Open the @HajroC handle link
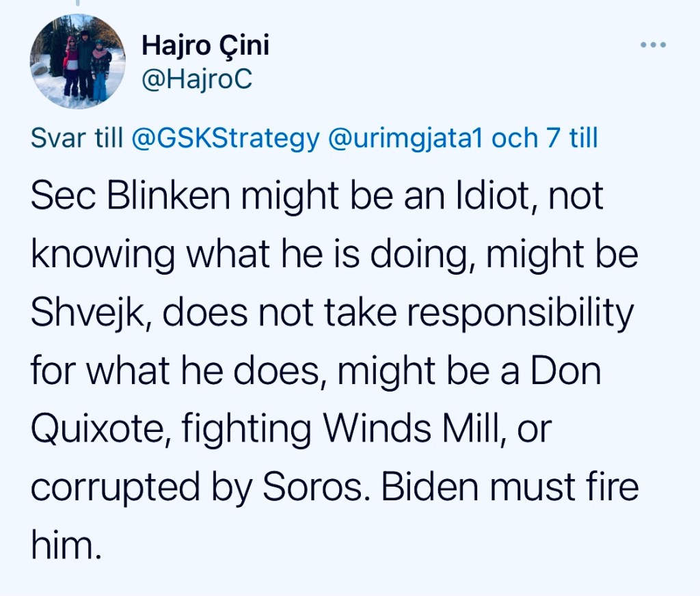700x596 pixels. coord(196,81)
